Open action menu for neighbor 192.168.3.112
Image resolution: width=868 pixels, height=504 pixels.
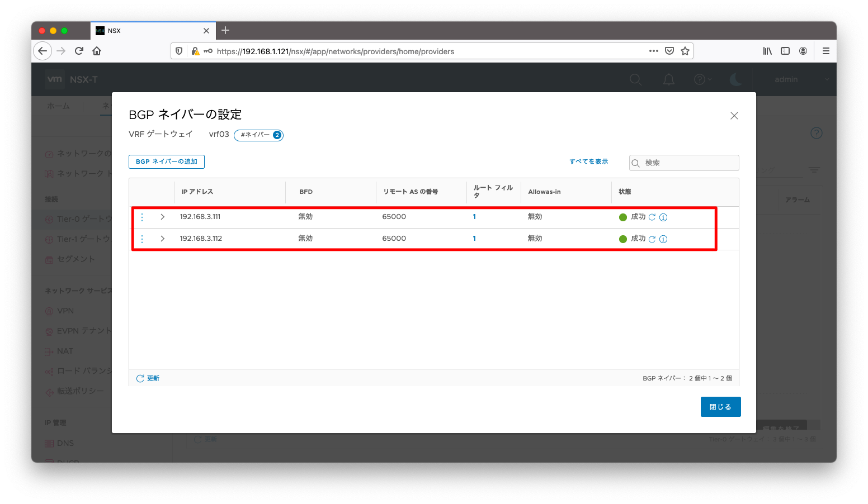[142, 239]
